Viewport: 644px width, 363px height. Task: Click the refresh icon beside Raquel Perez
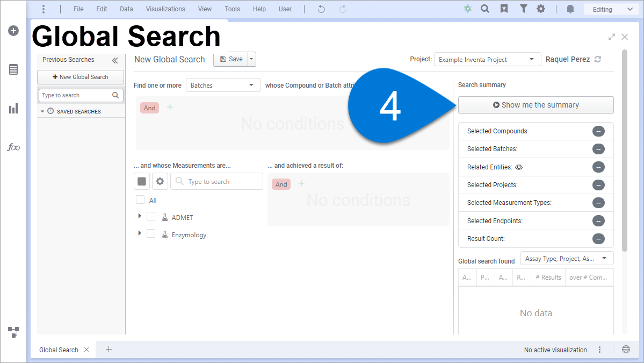(x=598, y=59)
